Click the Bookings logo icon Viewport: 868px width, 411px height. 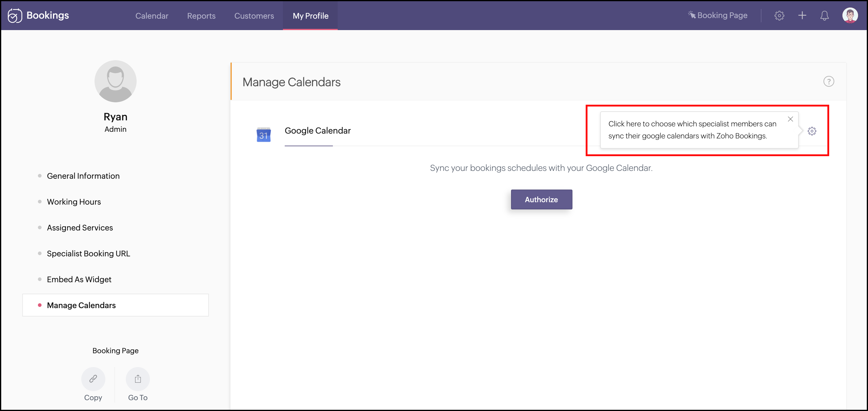(15, 16)
